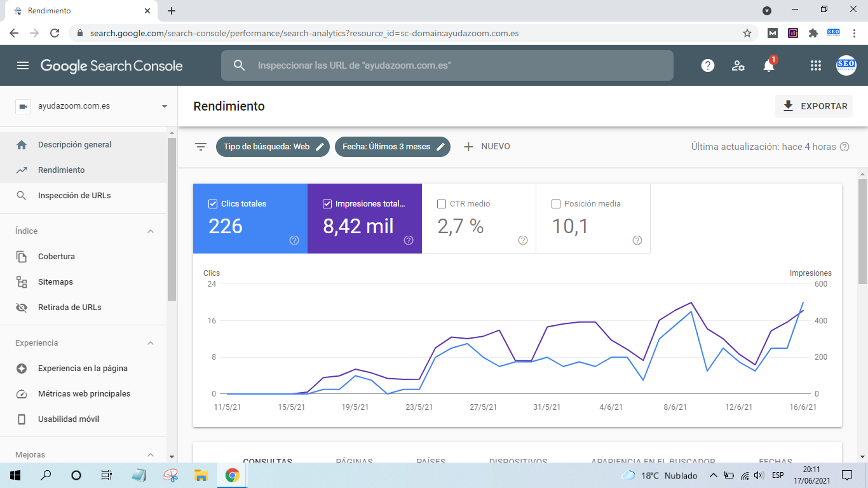Image resolution: width=868 pixels, height=488 pixels.
Task: Open the users and permissions settings icon
Action: tap(738, 65)
